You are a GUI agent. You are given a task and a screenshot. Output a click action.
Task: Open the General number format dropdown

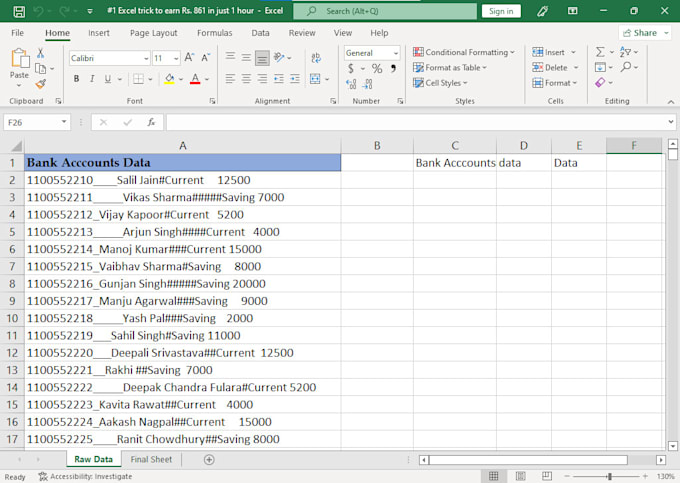pos(395,53)
